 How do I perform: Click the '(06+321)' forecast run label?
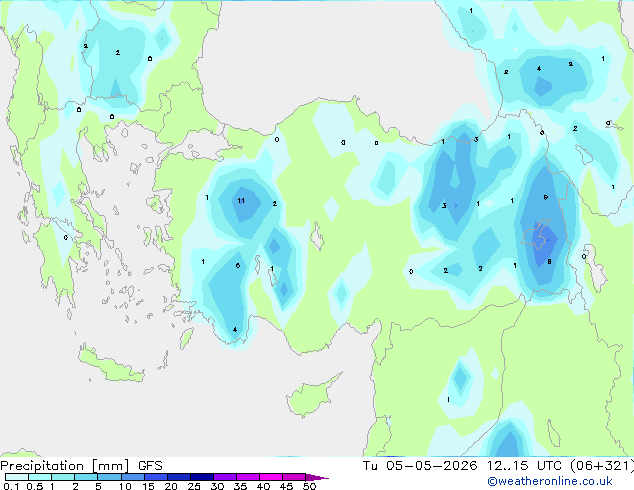click(x=602, y=465)
